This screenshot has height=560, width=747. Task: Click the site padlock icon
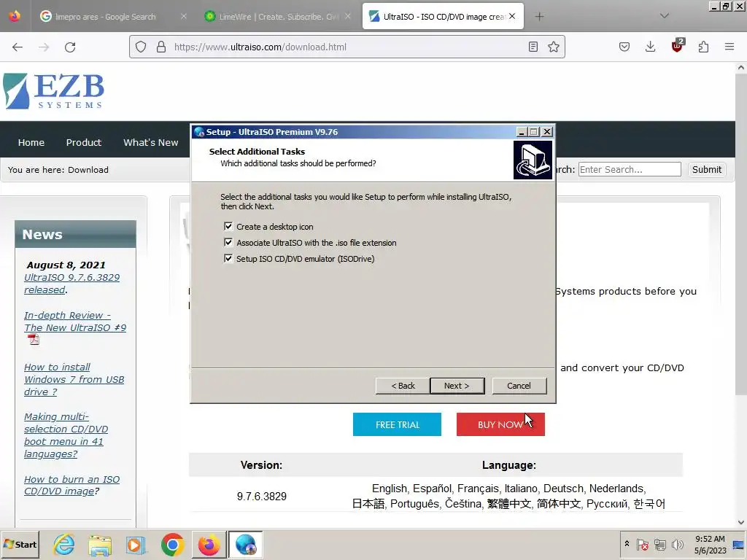click(x=161, y=47)
